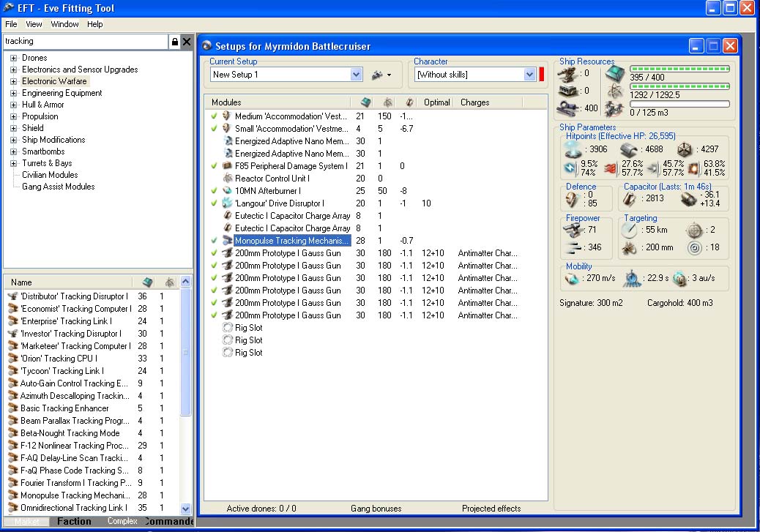Switch to the Faction tab
Screen dimensions: 760x532
tap(75, 522)
